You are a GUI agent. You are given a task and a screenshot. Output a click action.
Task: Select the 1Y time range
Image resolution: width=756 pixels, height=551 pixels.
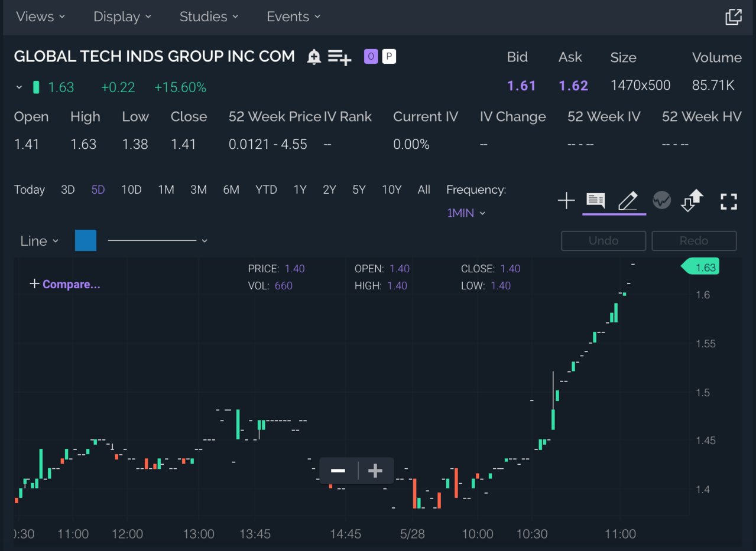tap(300, 190)
